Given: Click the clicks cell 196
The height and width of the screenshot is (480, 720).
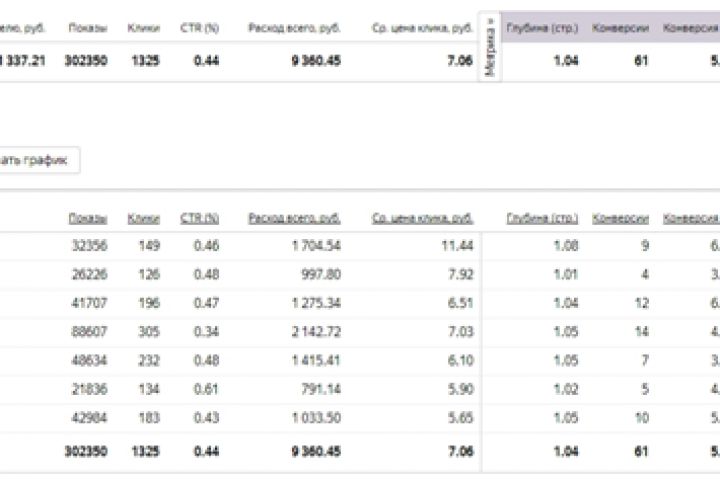Looking at the screenshot, I should point(149,303).
